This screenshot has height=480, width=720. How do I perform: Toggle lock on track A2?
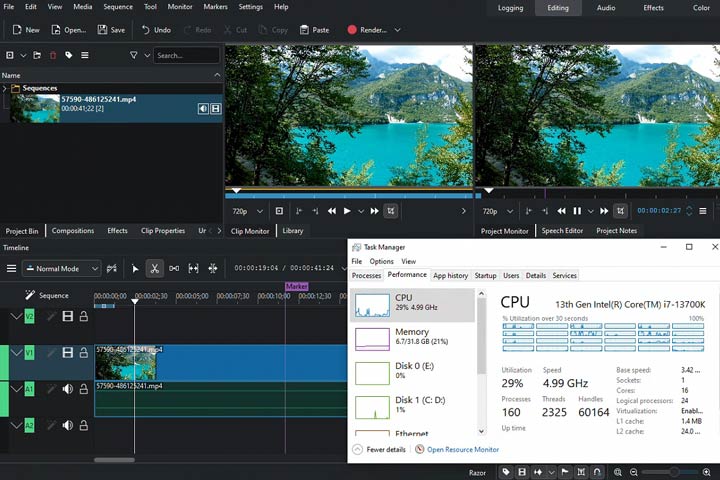pyautogui.click(x=84, y=425)
